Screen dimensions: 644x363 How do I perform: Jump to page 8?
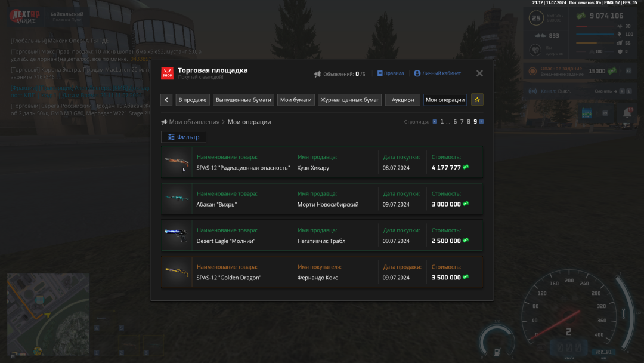click(x=469, y=122)
